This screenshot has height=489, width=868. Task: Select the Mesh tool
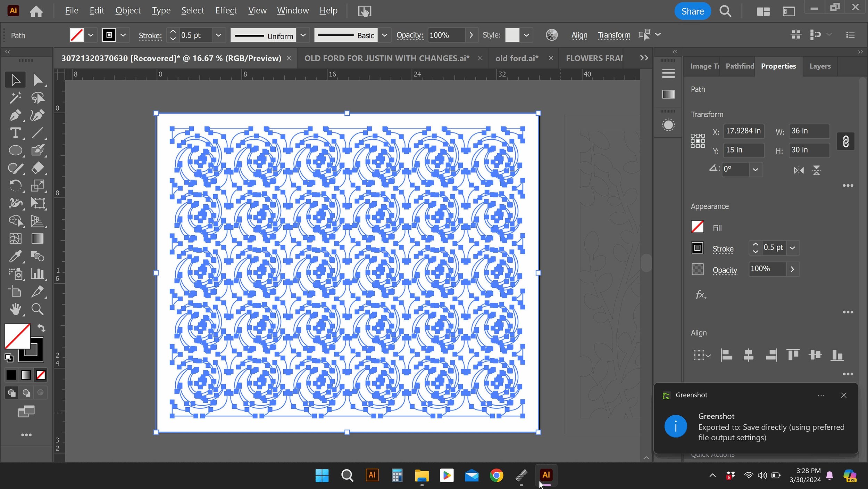click(15, 239)
